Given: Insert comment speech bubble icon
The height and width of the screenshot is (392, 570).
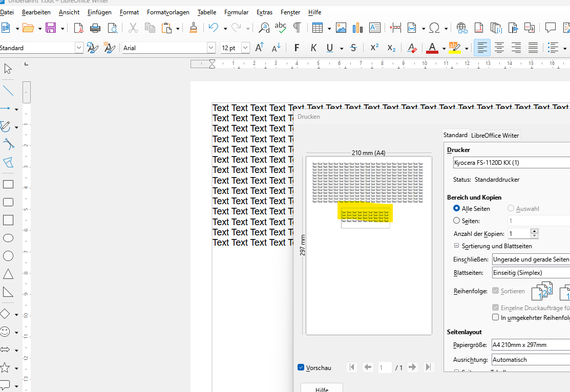Looking at the screenshot, I should [551, 28].
